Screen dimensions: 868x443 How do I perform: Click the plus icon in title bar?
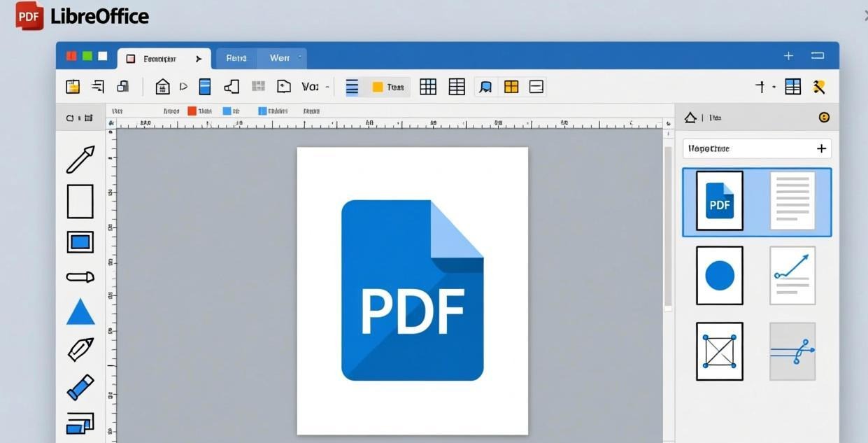point(788,55)
